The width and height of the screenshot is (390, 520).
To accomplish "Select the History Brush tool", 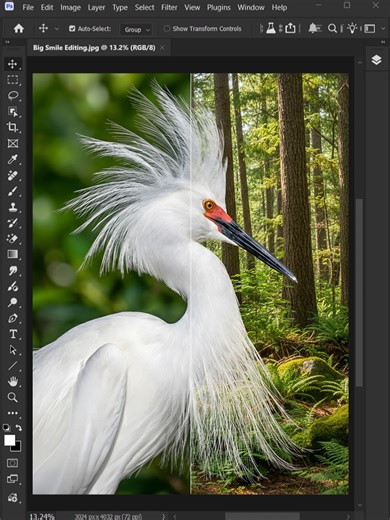I will tap(13, 223).
